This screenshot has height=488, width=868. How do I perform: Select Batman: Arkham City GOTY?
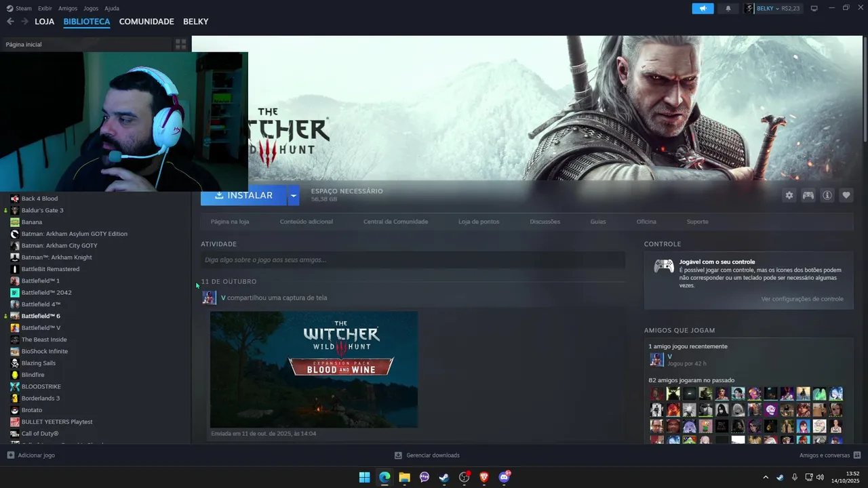coord(59,245)
